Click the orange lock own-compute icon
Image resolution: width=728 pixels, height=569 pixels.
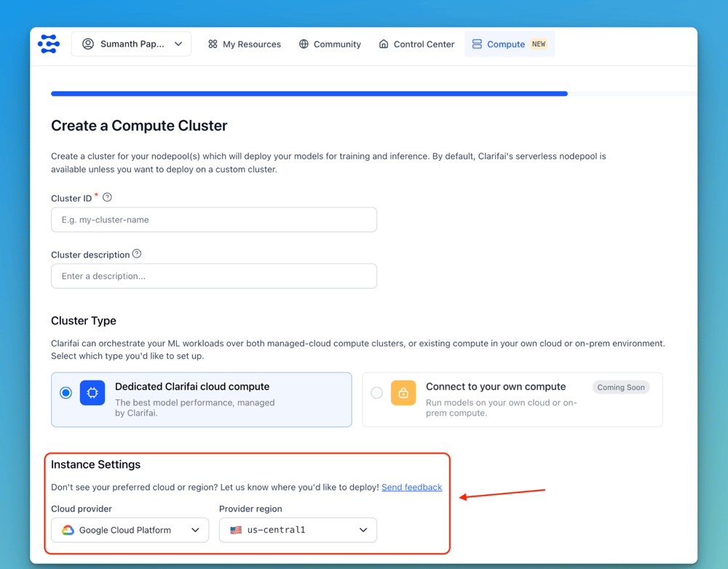(403, 393)
